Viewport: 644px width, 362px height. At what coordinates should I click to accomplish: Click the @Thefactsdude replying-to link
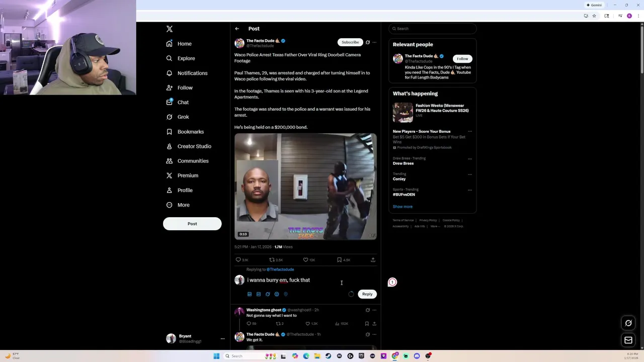click(280, 269)
